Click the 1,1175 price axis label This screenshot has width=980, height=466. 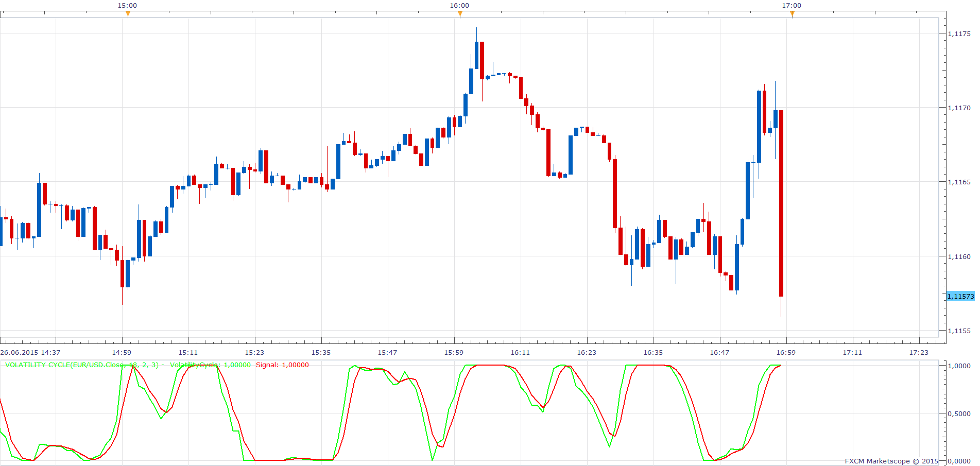[x=959, y=33]
